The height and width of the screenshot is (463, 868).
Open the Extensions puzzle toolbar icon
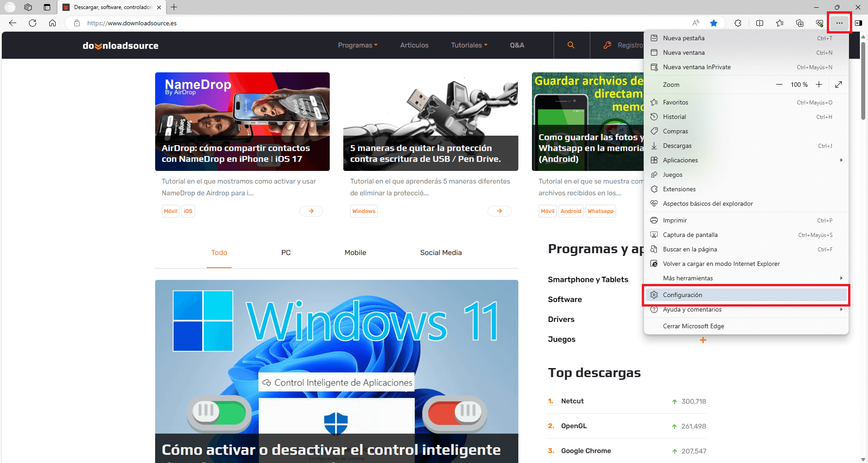pyautogui.click(x=738, y=23)
